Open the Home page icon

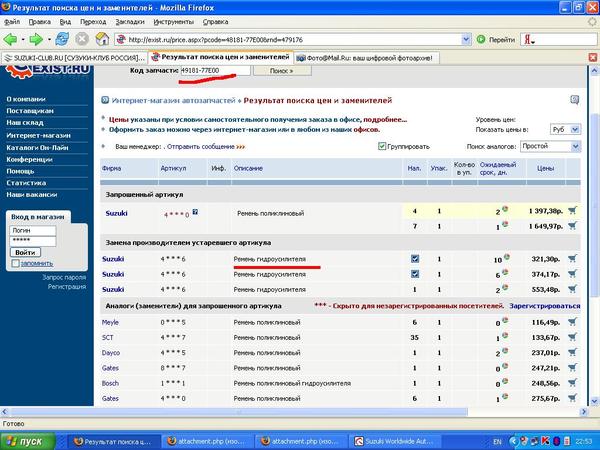tap(102, 39)
